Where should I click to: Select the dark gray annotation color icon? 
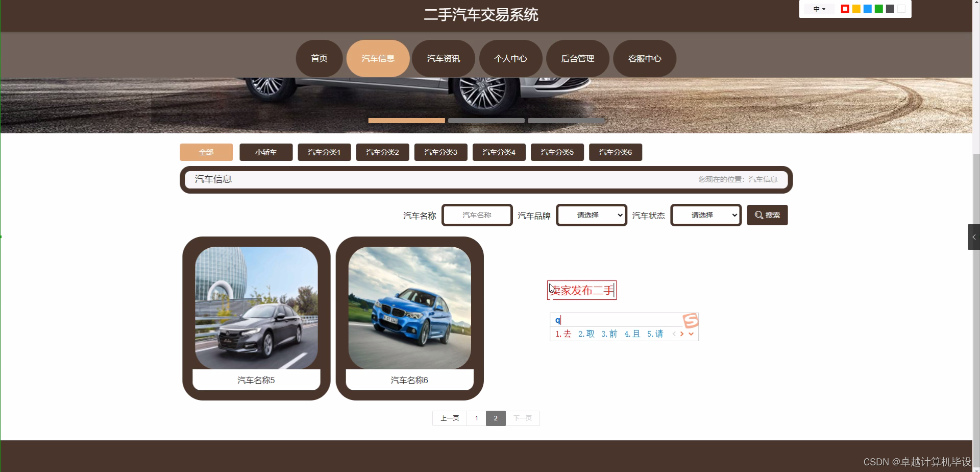[x=890, y=9]
